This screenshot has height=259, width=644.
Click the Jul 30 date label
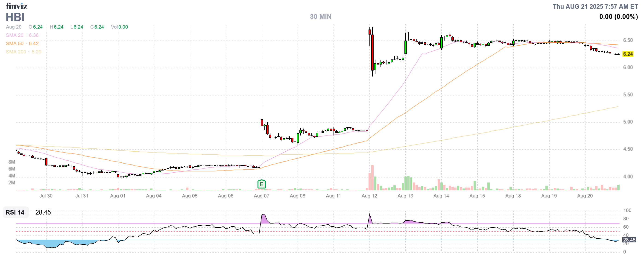point(46,196)
